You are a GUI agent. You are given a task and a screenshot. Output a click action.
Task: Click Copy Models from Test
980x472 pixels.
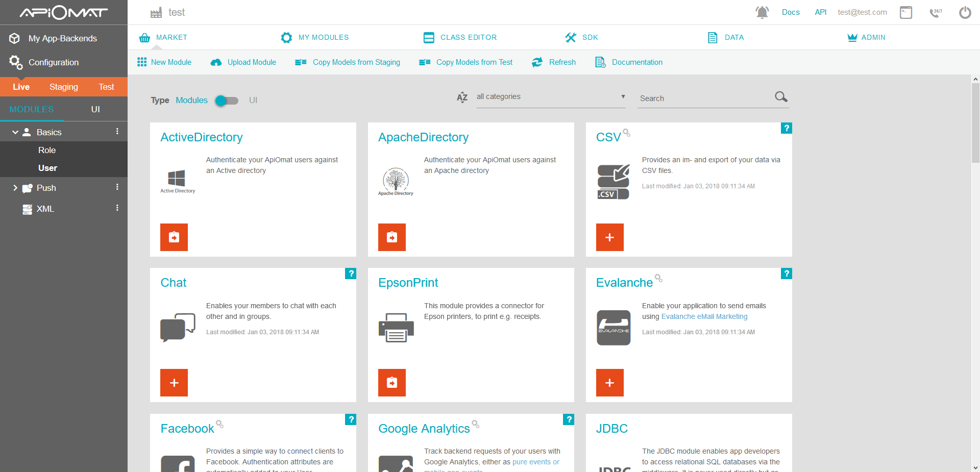pos(465,62)
